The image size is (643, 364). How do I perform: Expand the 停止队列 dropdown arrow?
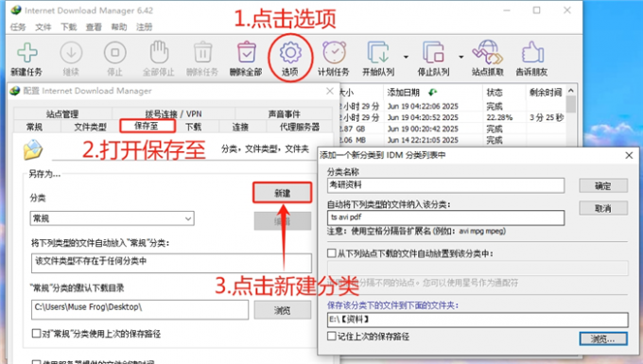click(x=461, y=57)
